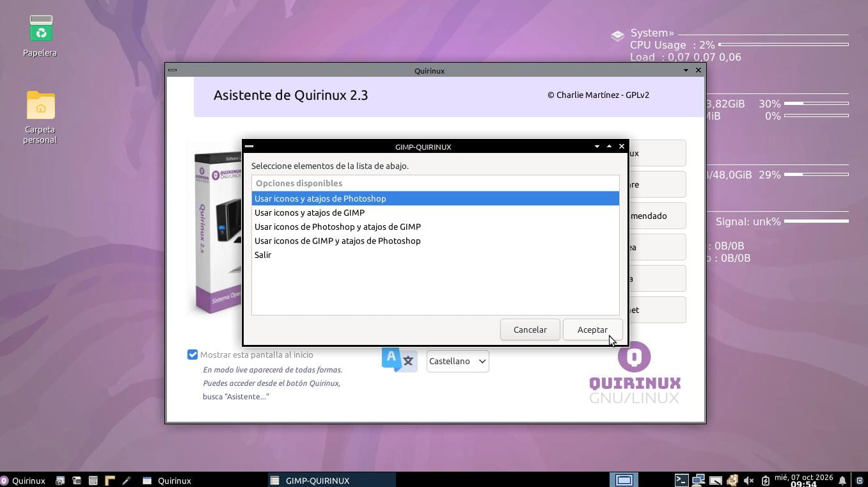
Task: Click the color picker pen taskbar icon
Action: coord(126,480)
